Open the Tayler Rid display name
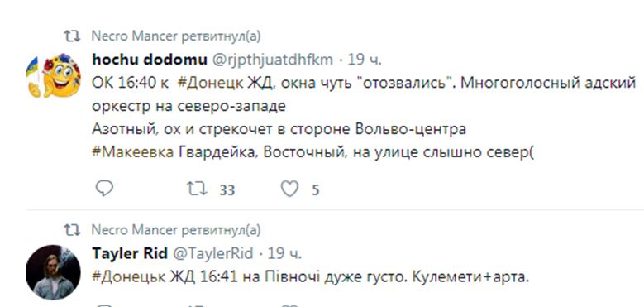The height and width of the screenshot is (307, 644). (130, 253)
